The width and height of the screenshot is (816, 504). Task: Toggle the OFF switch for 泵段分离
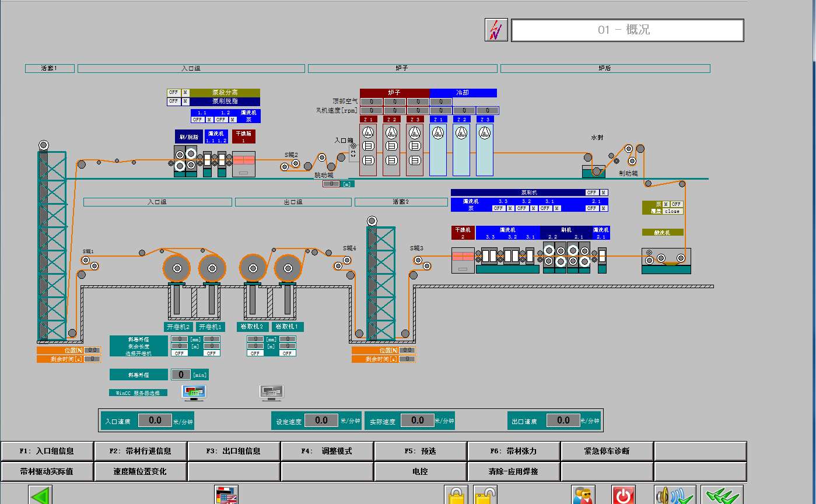point(173,93)
